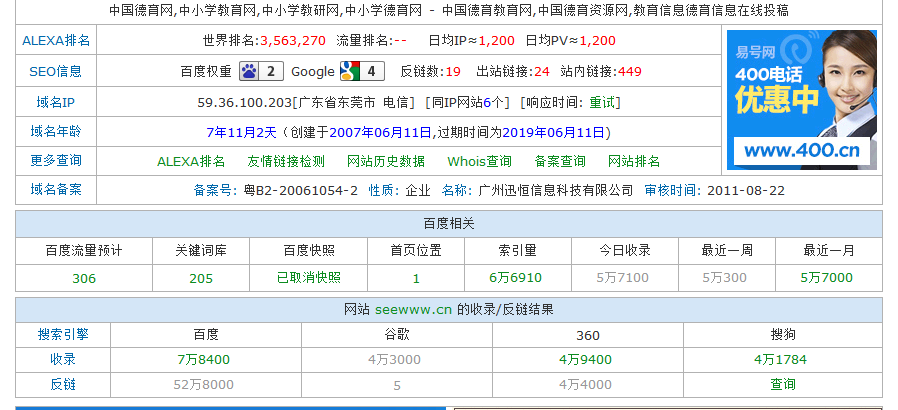The height and width of the screenshot is (410, 898).
Task: Click Sogou indexed count 4万1784
Action: (x=781, y=360)
